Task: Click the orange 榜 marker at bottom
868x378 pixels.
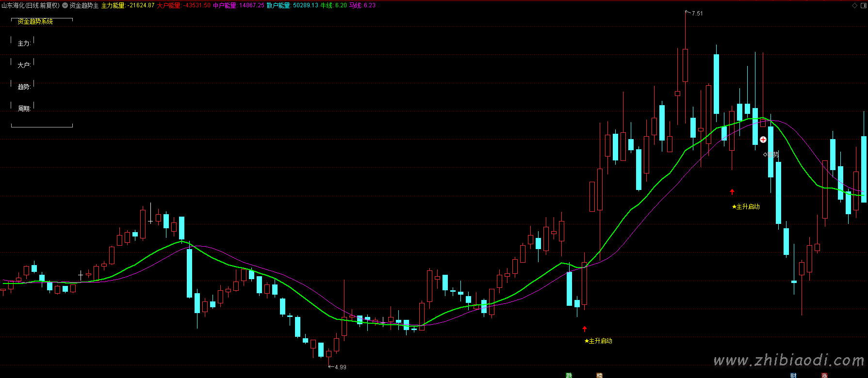Action: 600,376
